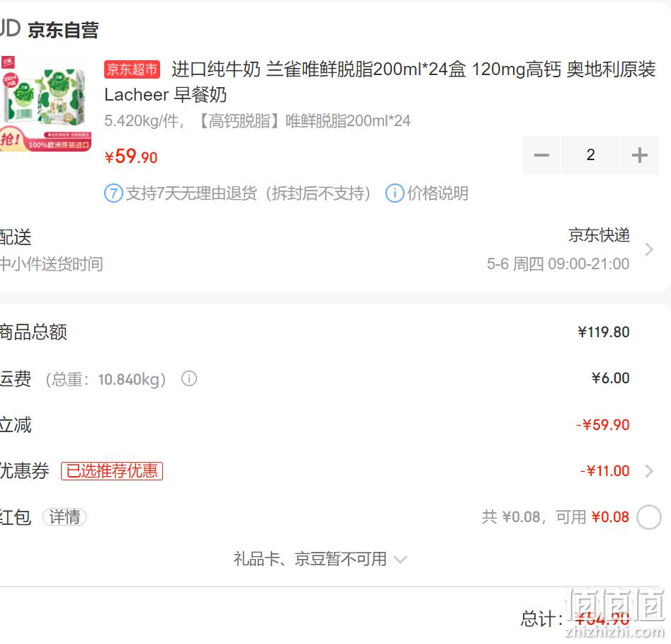The width and height of the screenshot is (671, 644).
Task: Click the 已选推荐优惠 coupon tag
Action: coord(112,470)
